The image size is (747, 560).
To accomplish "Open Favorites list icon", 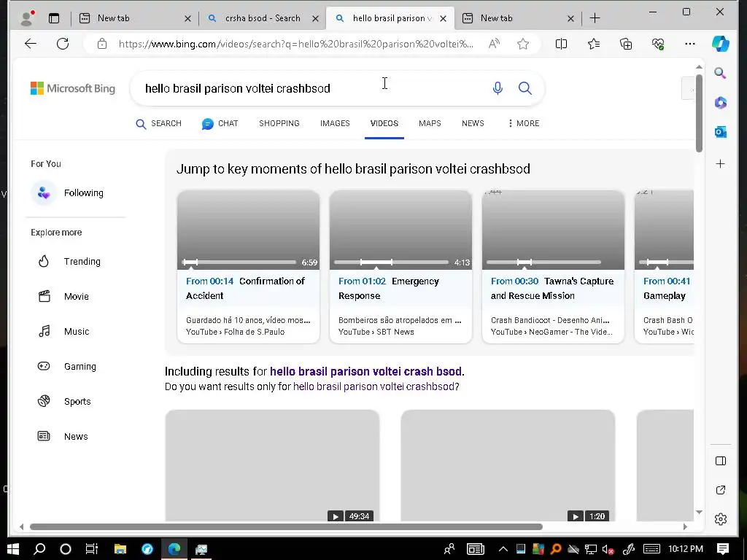I will (594, 44).
